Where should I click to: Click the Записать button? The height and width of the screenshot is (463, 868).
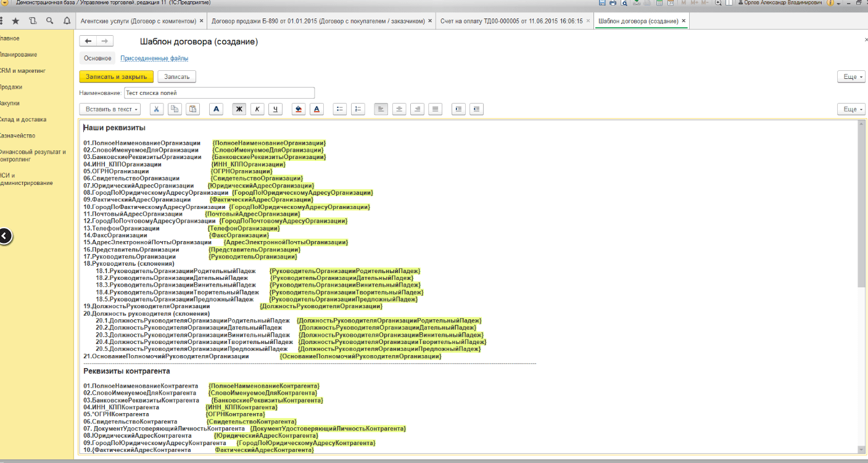(x=177, y=76)
